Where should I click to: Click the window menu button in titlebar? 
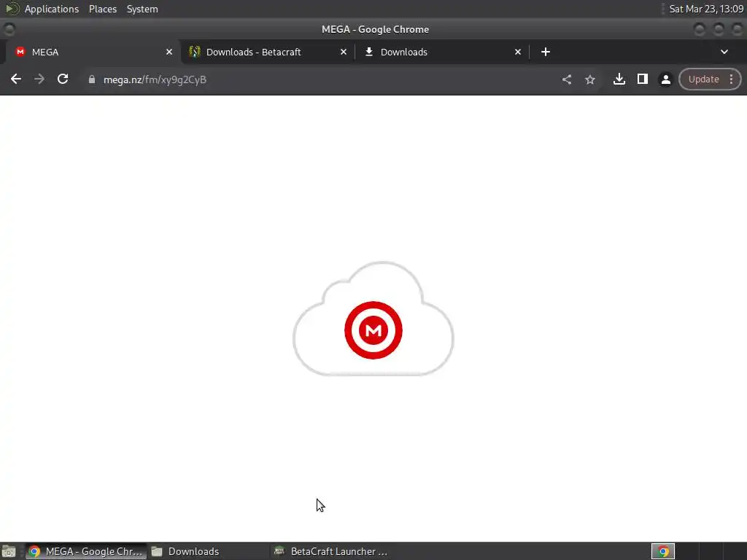[x=9, y=29]
